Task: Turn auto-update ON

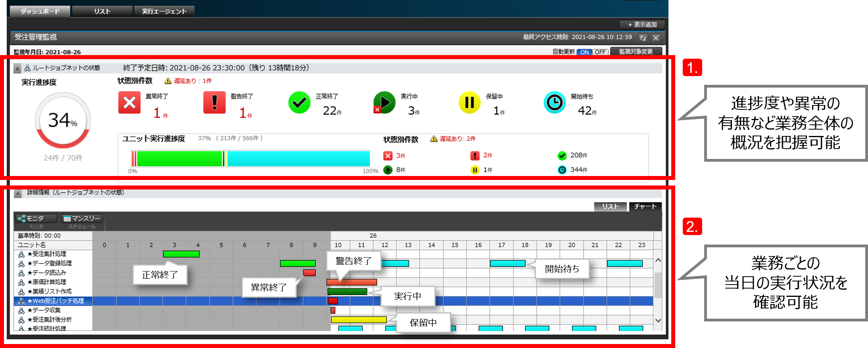Action: point(584,52)
